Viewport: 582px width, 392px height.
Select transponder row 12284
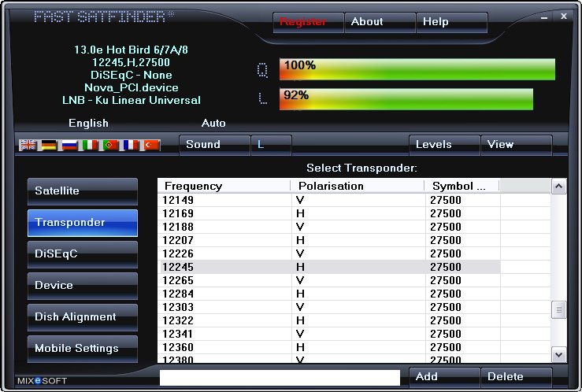pyautogui.click(x=329, y=294)
